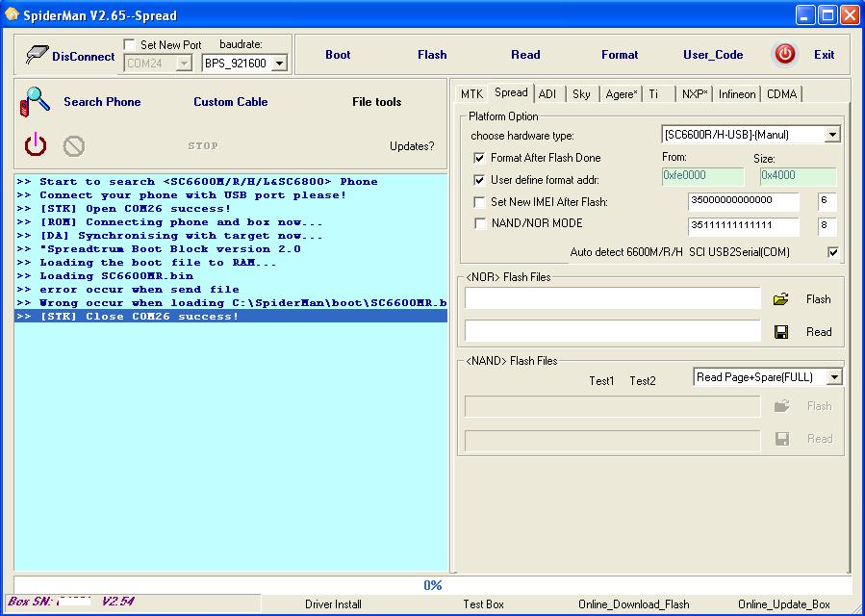Click the SpiderMan title bar app icon
This screenshot has height=616, width=865.
pyautogui.click(x=12, y=14)
